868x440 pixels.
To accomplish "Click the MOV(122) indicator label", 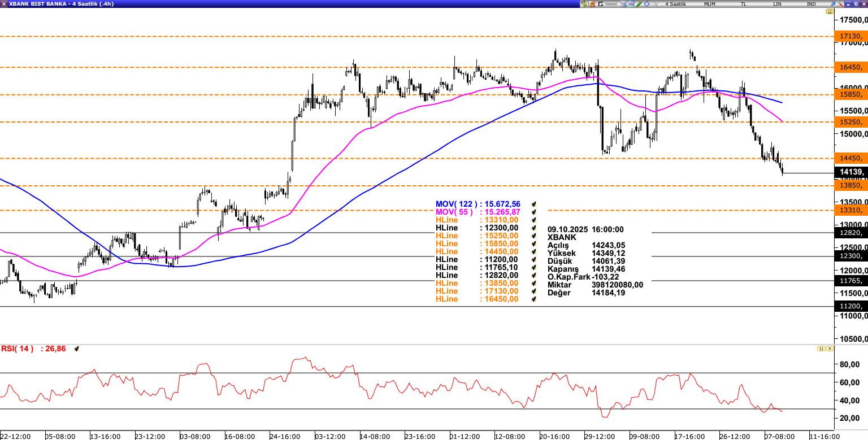I will 457,204.
